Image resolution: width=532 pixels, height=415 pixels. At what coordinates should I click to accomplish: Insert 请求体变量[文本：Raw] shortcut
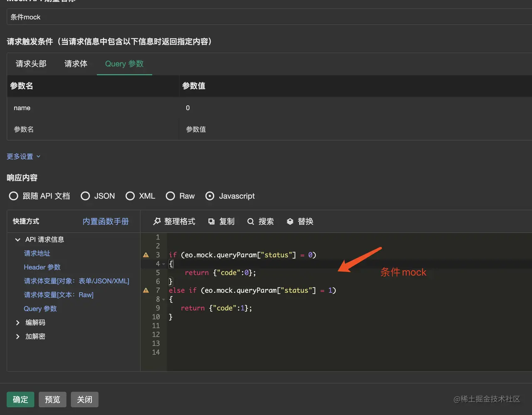(59, 295)
